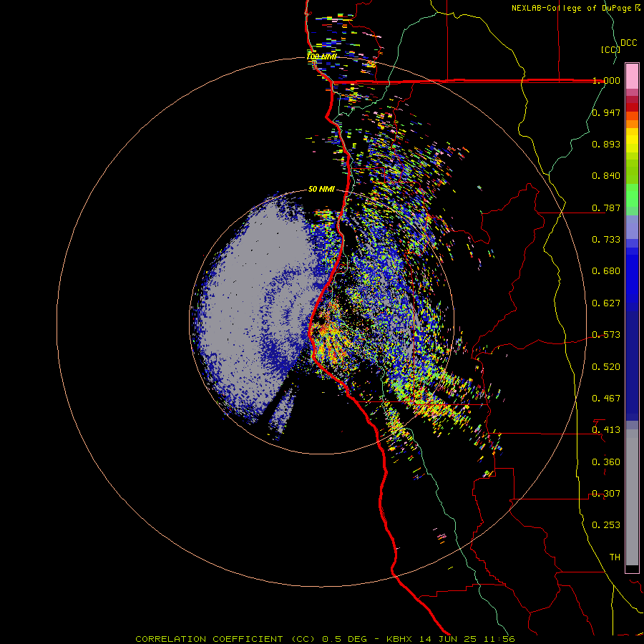644x644 pixels.
Task: Click the [CC] label above the color bar
Action: pos(610,49)
